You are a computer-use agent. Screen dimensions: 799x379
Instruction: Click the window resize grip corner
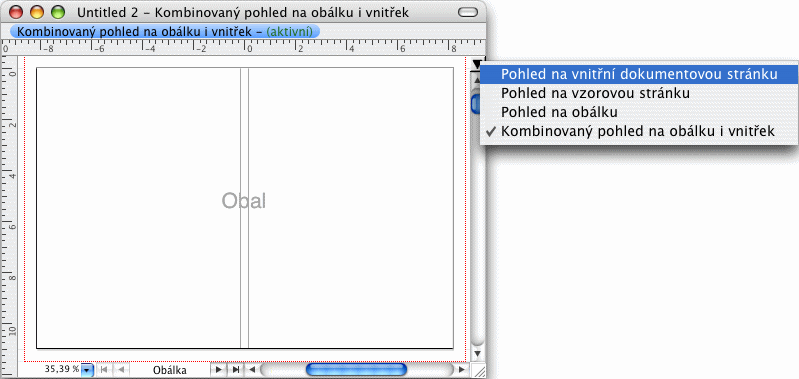pyautogui.click(x=479, y=371)
